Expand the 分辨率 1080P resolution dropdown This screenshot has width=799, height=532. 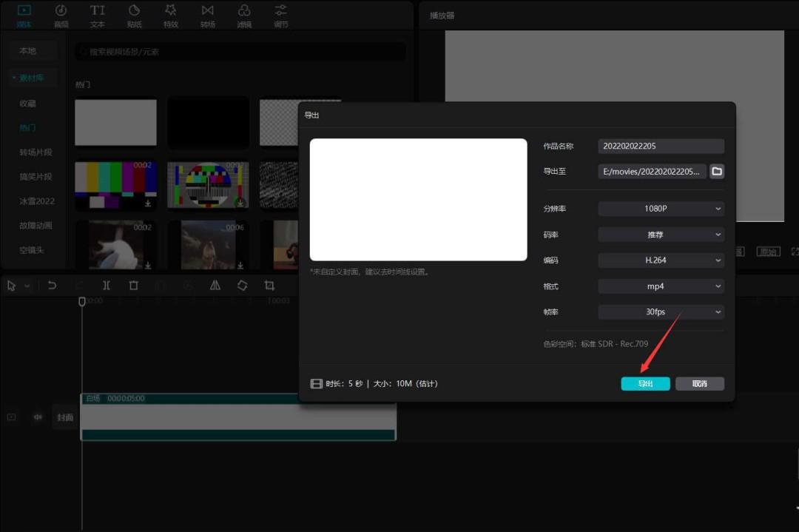[661, 209]
